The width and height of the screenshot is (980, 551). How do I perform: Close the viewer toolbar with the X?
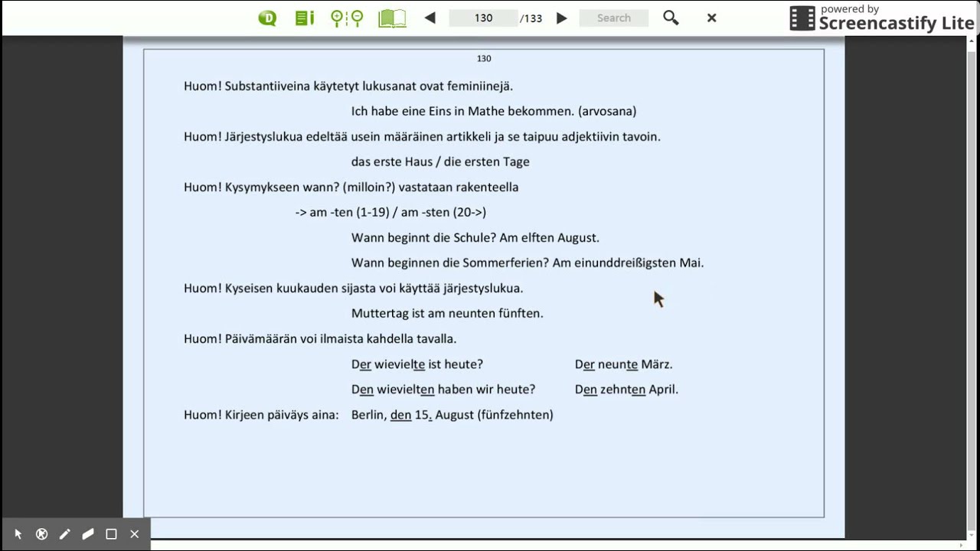point(711,18)
